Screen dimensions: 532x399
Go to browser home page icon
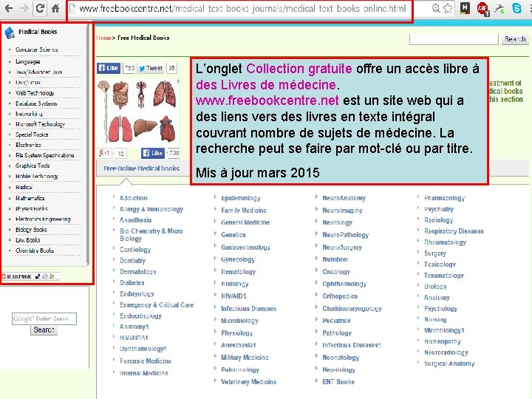pyautogui.click(x=55, y=8)
